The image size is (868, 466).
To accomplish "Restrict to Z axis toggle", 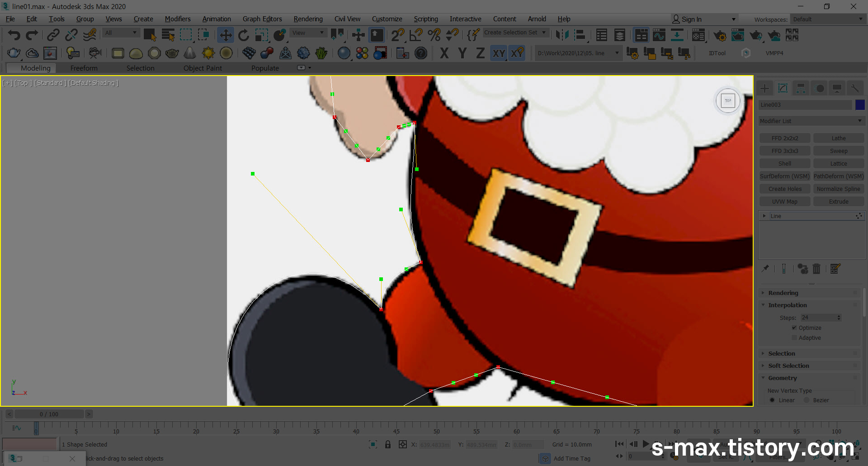I will (x=480, y=53).
